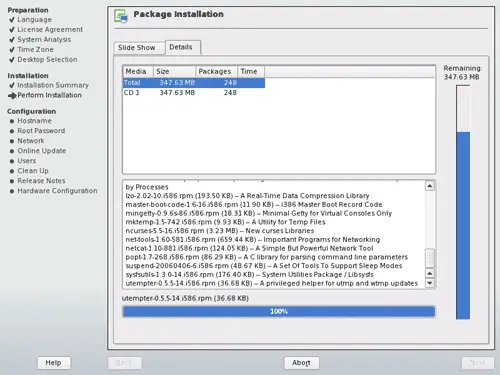Click the log scrollbar down arrow
Screen dimensions: 500x375
tap(430, 283)
